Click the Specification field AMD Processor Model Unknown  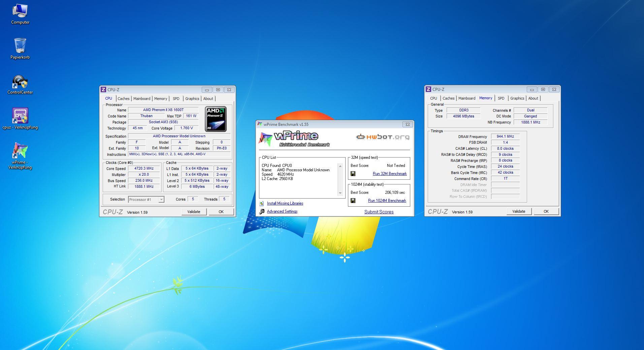point(179,136)
